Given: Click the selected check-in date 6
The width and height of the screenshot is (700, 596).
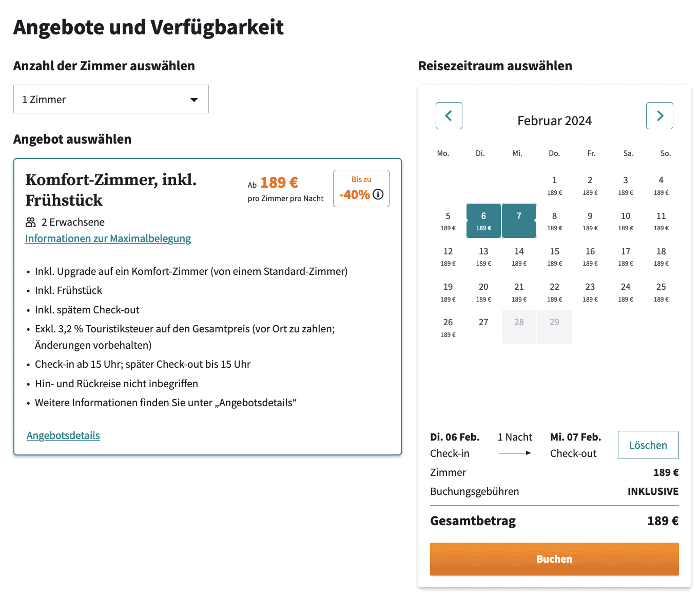Looking at the screenshot, I should pyautogui.click(x=483, y=221).
